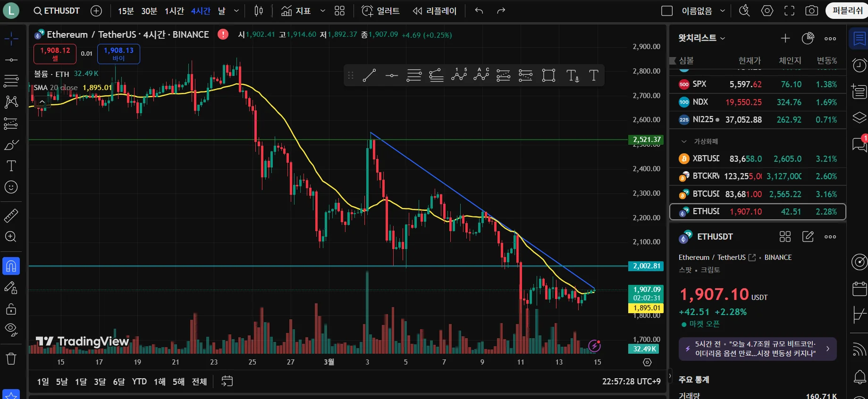
Task: Select the YTD time range
Action: tap(139, 382)
